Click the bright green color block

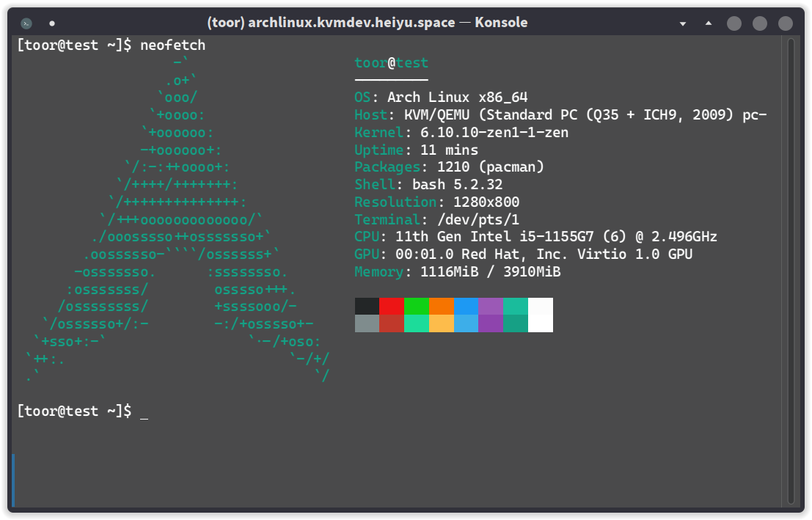click(417, 306)
